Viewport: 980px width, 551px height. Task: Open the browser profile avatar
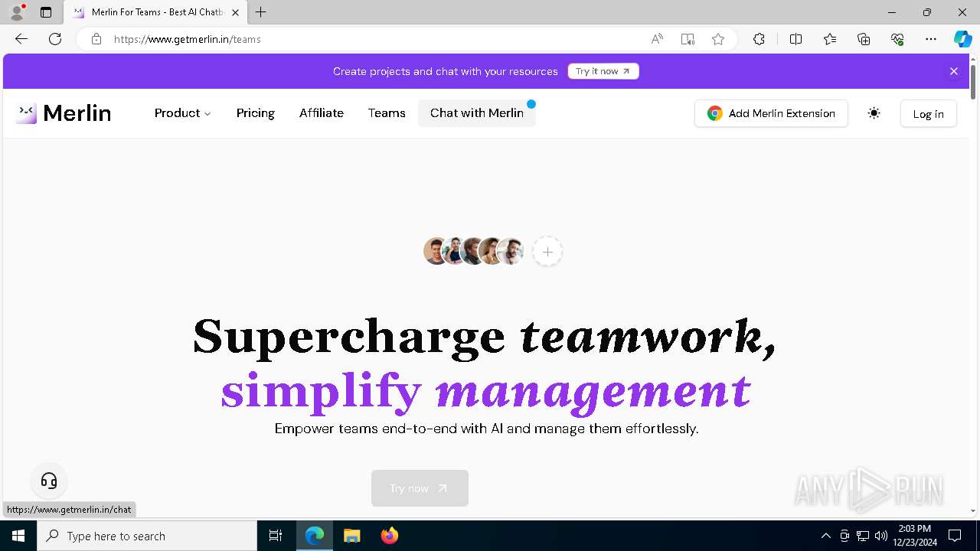pos(16,12)
